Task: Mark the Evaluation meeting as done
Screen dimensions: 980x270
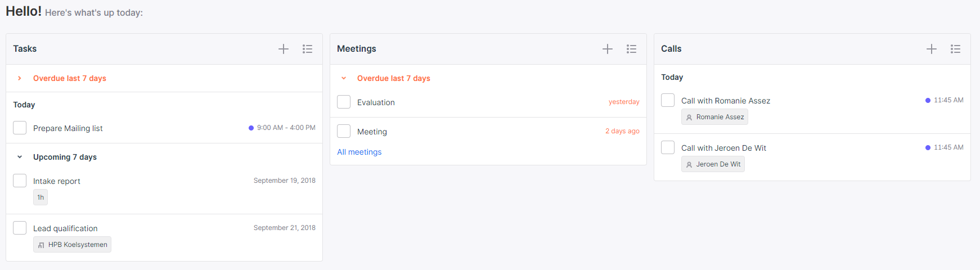Action: click(344, 102)
